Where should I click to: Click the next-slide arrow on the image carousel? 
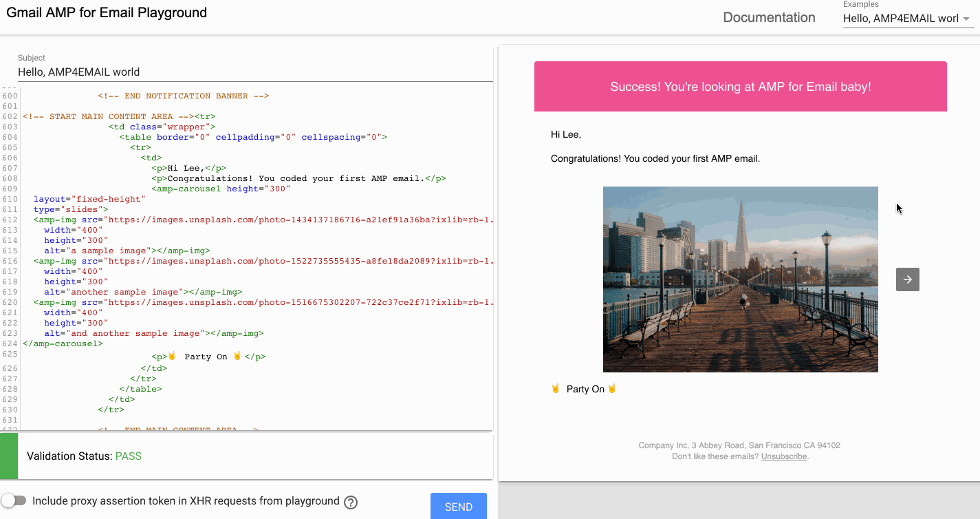click(x=907, y=279)
